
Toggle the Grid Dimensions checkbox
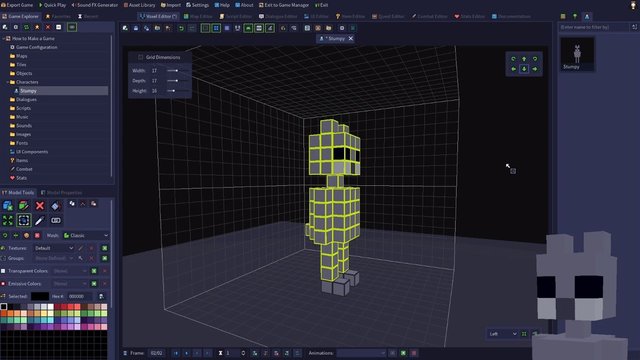click(x=140, y=57)
